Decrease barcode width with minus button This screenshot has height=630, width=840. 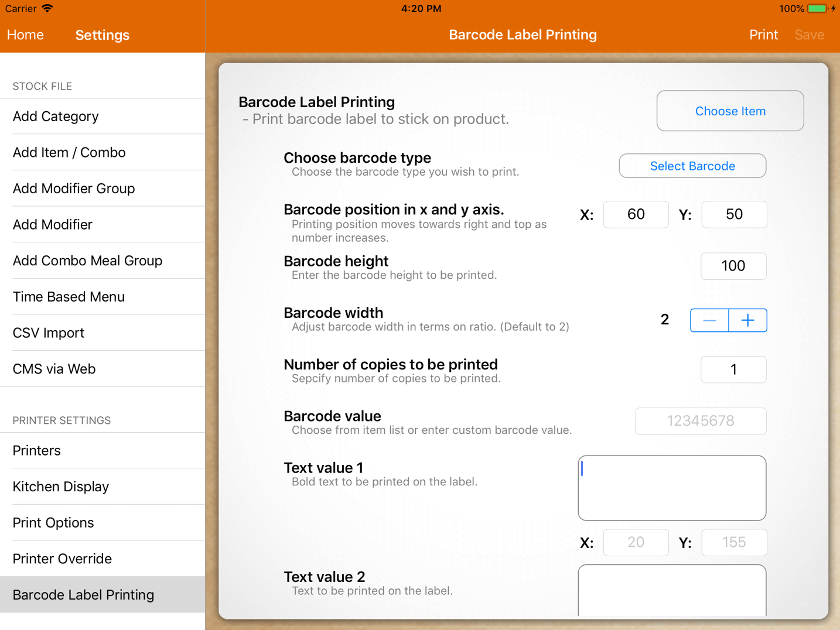pyautogui.click(x=709, y=320)
